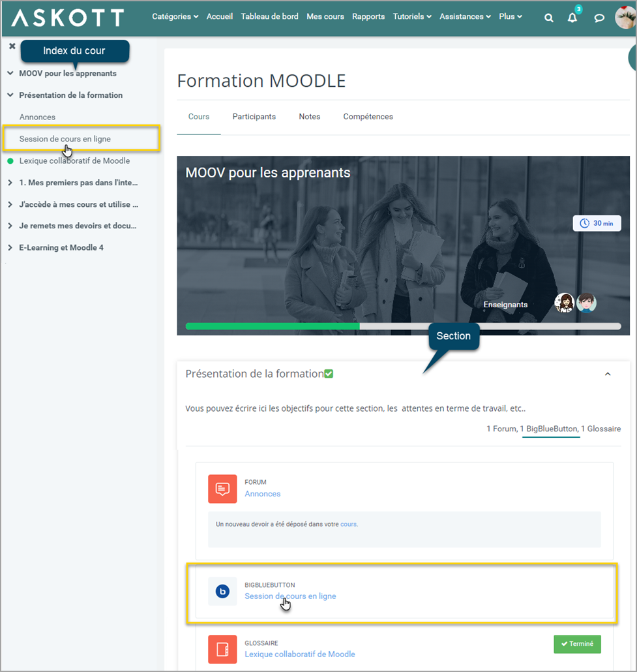Collapse Présentation de la formation in index
The image size is (637, 672).
tap(10, 95)
